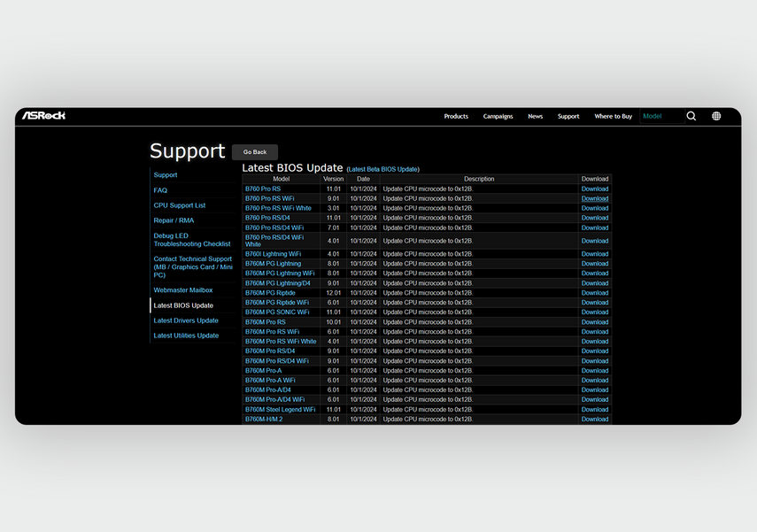This screenshot has width=757, height=532.
Task: Open the Campaigns menu
Action: (x=498, y=116)
